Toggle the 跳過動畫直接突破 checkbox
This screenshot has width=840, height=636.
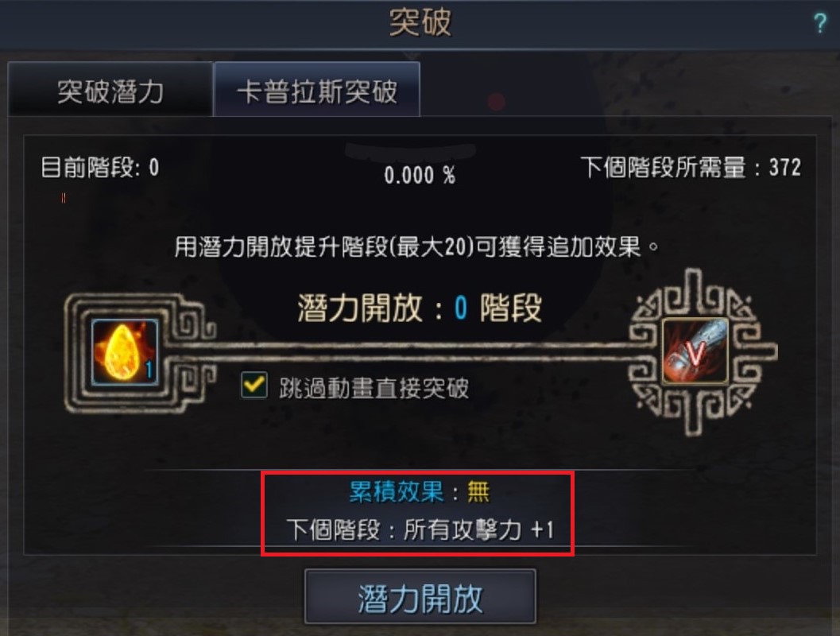click(x=254, y=385)
